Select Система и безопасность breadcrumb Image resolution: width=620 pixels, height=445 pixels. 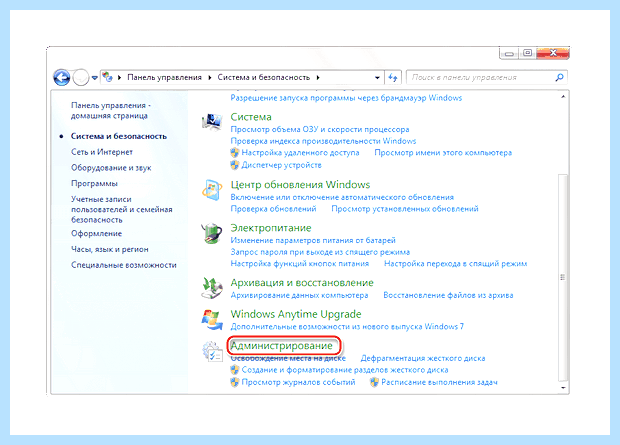pos(263,78)
